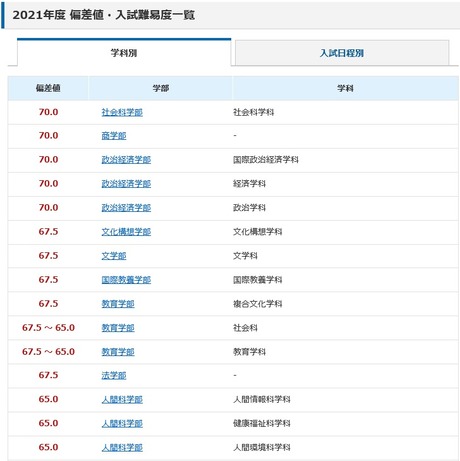This screenshot has width=460, height=461.
Task: Click the 学科 column header
Action: tap(345, 88)
